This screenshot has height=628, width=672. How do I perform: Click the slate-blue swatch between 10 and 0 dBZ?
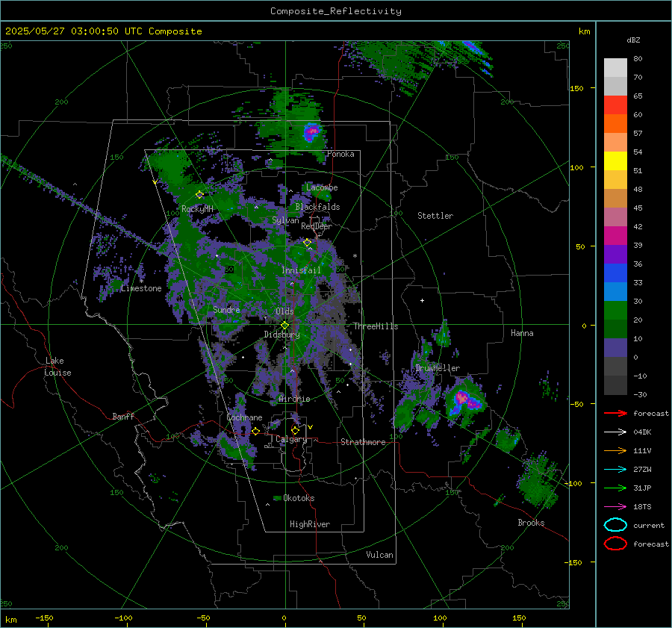pyautogui.click(x=615, y=348)
